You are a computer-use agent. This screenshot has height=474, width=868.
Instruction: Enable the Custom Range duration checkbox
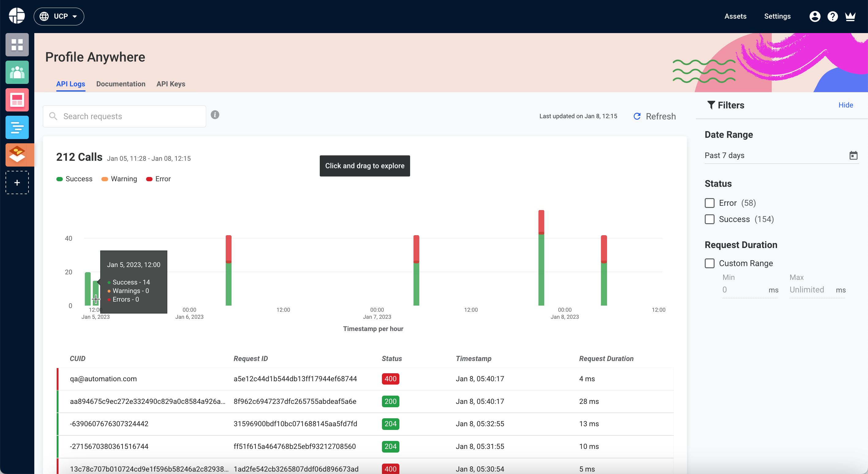(x=710, y=263)
